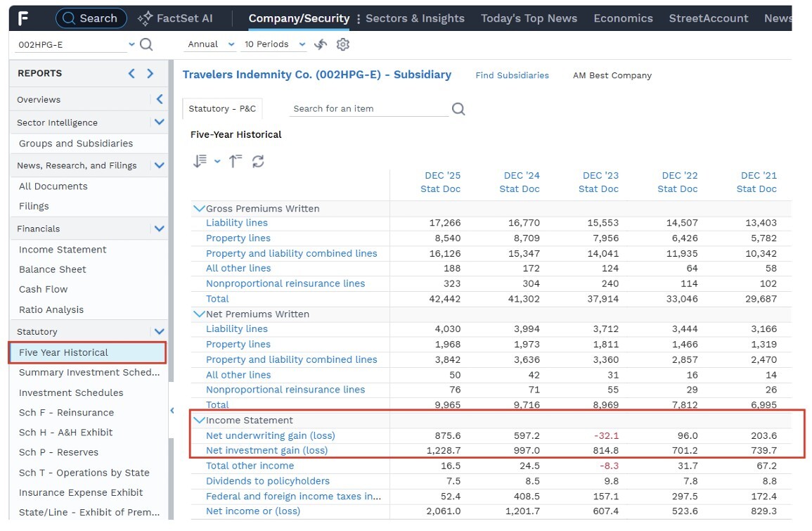812x531 pixels.
Task: Click the sort descending icon above table
Action: pyautogui.click(x=200, y=161)
